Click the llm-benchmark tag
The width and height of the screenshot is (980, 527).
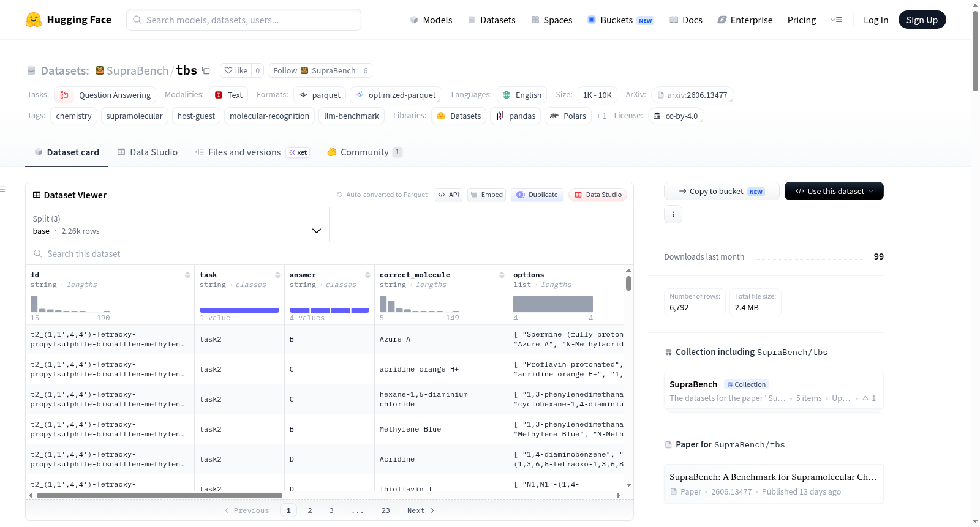(352, 116)
